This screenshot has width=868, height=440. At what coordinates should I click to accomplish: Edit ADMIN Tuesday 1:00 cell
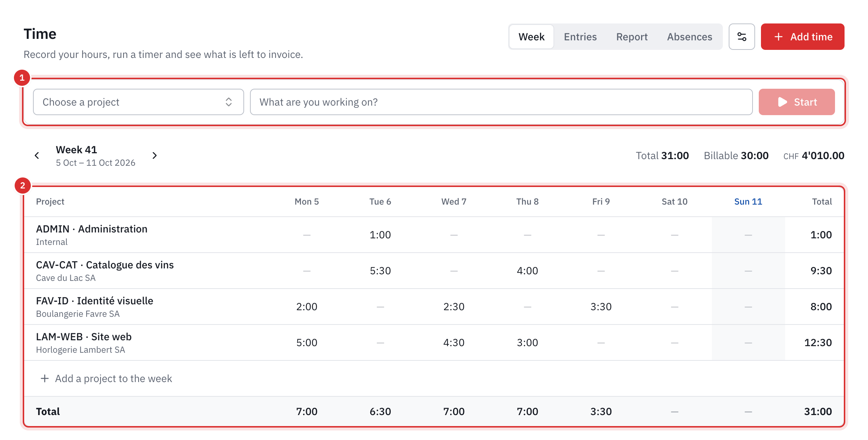point(380,235)
